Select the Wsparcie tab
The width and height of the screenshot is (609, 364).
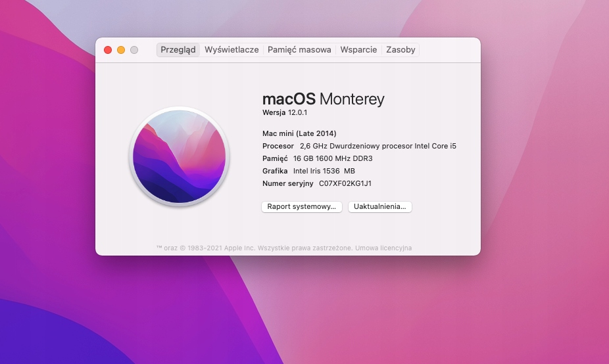point(358,50)
